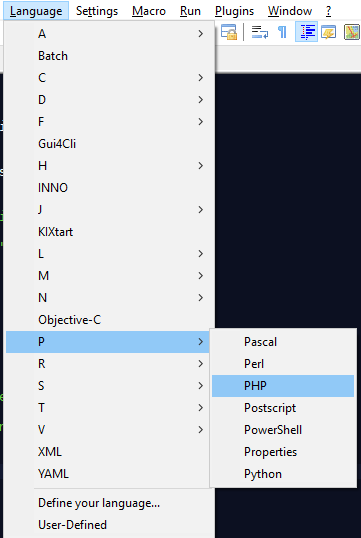Open the question mark help menu
Image resolution: width=361 pixels, height=538 pixels.
coord(328,11)
